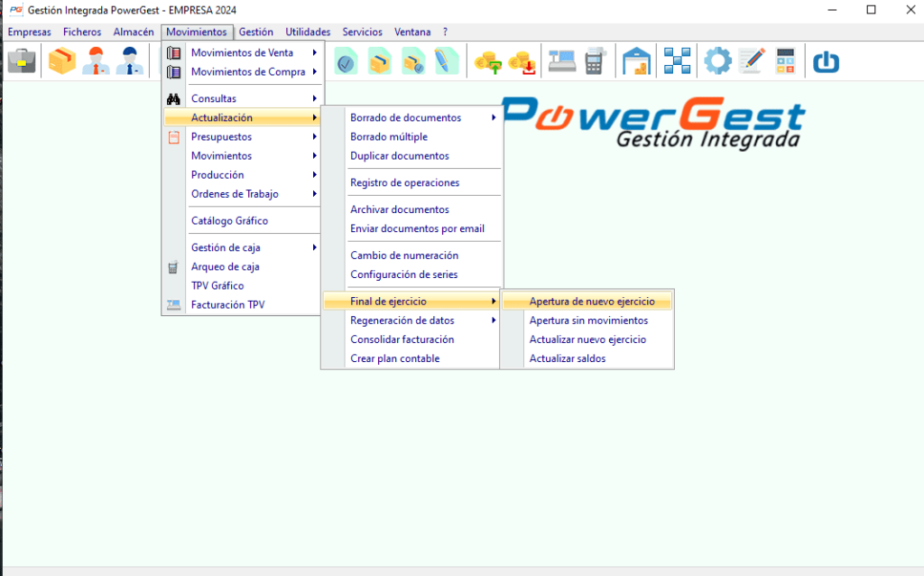Click the card payment terminal icon
This screenshot has width=924, height=576.
(596, 60)
